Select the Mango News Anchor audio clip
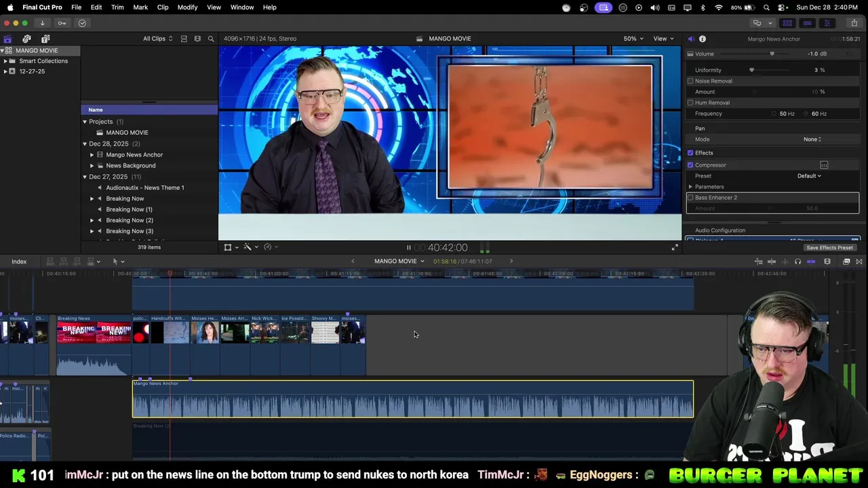 (412, 399)
